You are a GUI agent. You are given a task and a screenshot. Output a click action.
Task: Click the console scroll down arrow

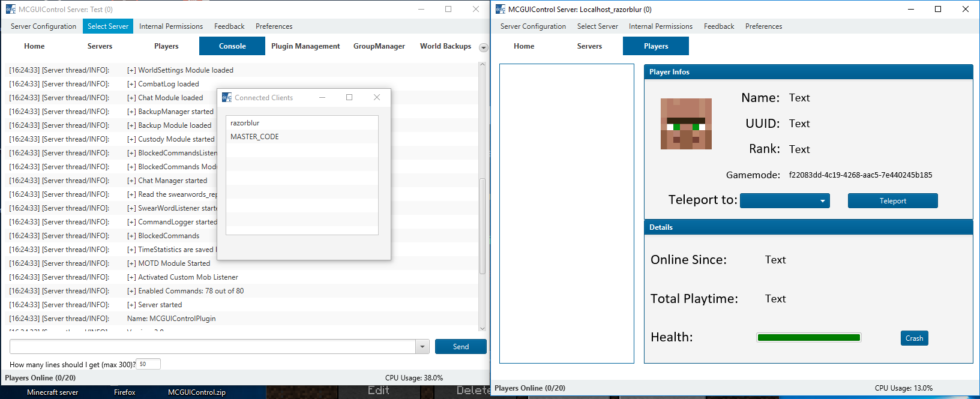[x=482, y=328]
